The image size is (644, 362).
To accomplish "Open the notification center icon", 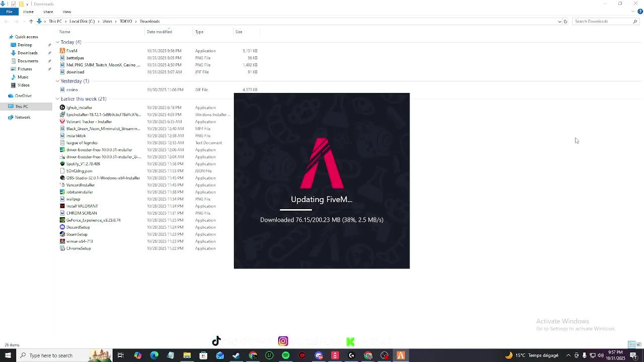I will (633, 355).
